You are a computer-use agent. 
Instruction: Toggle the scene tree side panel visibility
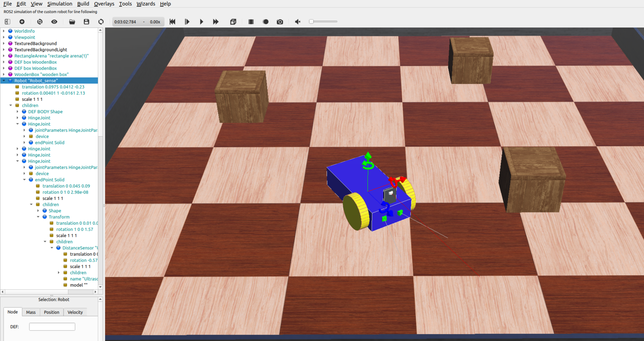pos(7,22)
